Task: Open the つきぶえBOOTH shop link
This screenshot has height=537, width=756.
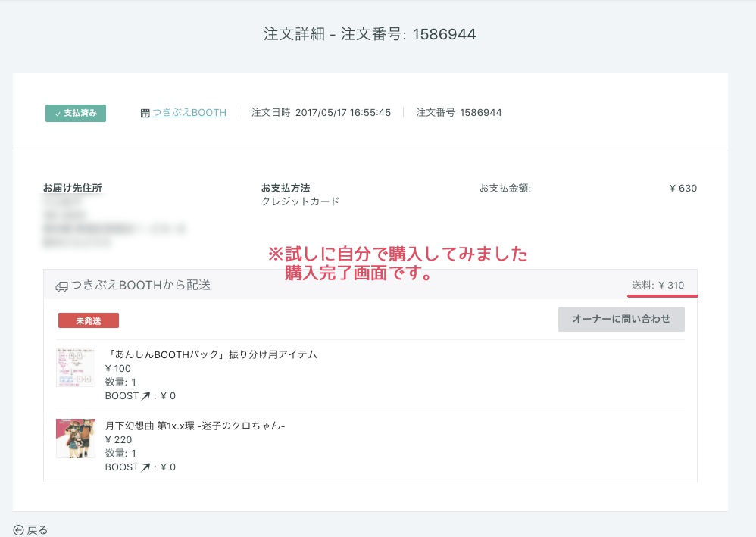Action: tap(189, 112)
